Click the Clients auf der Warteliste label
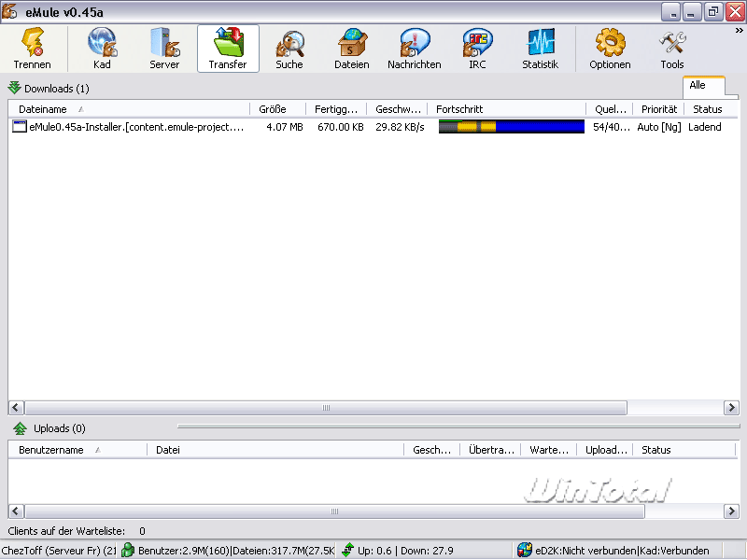This screenshot has height=560, width=747. point(66,531)
